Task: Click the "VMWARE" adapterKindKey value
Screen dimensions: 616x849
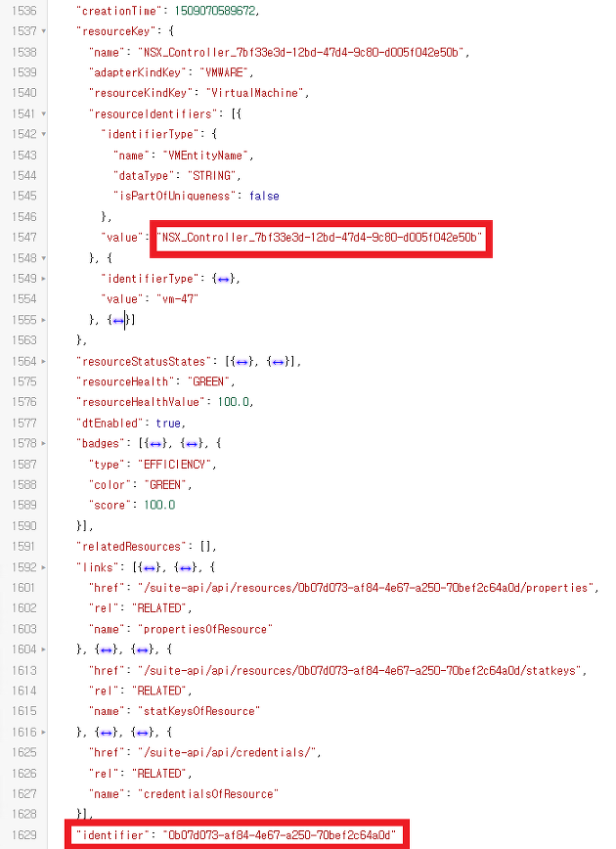Action: (x=224, y=72)
